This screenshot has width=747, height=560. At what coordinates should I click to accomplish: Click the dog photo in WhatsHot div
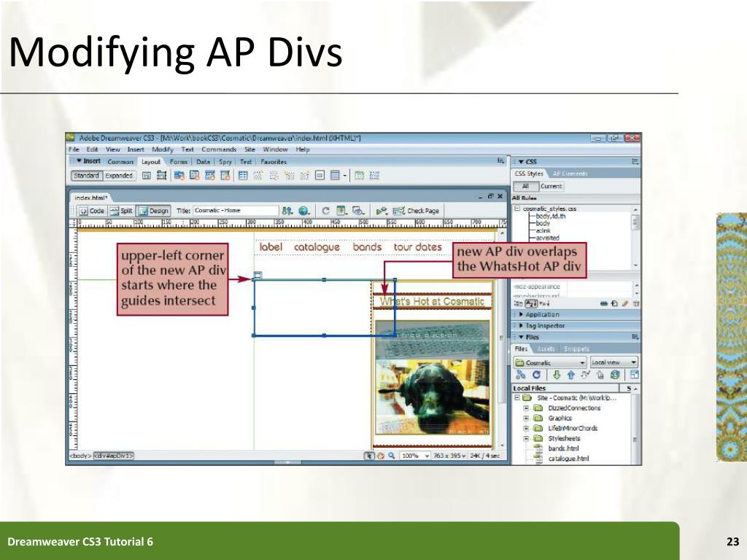pyautogui.click(x=433, y=378)
